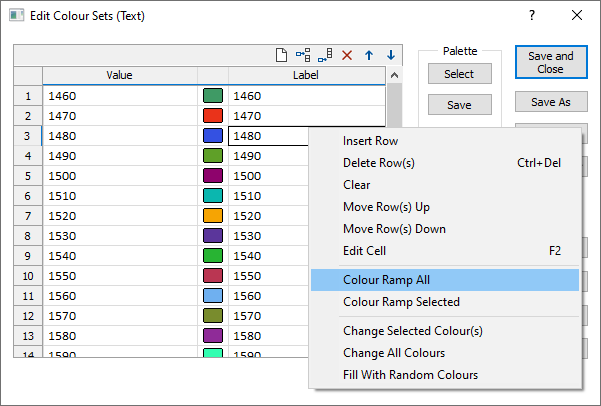This screenshot has height=406, width=601.
Task: Apply Colour Ramp Selected
Action: pos(445,302)
